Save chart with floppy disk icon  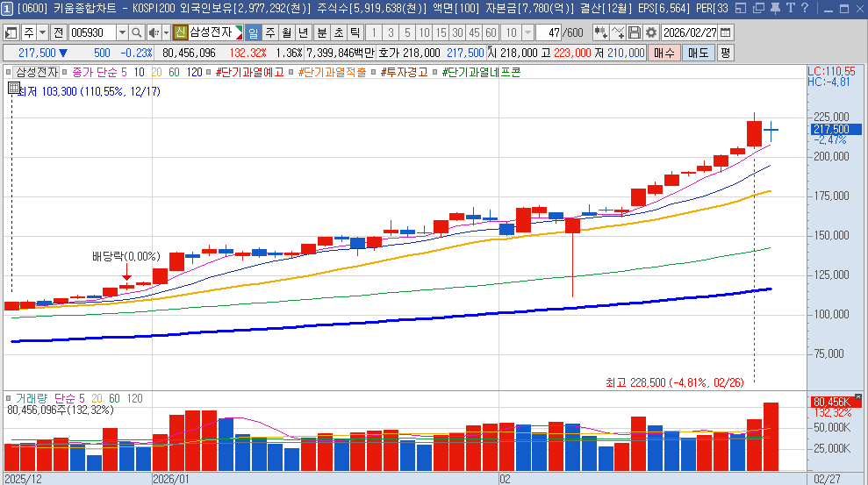pyautogui.click(x=635, y=32)
